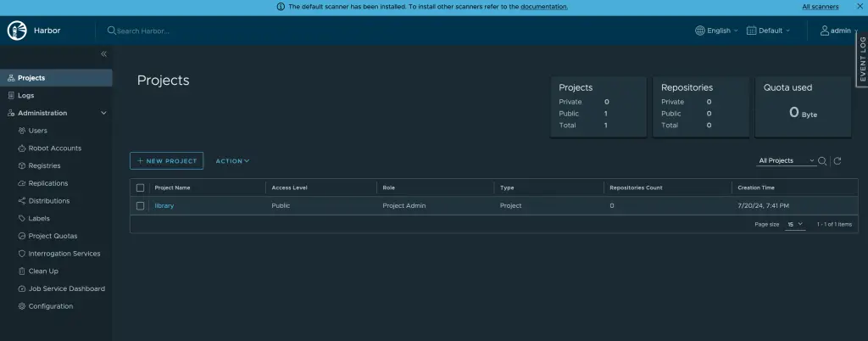The width and height of the screenshot is (868, 341).
Task: Click the All scanners link
Action: click(821, 7)
